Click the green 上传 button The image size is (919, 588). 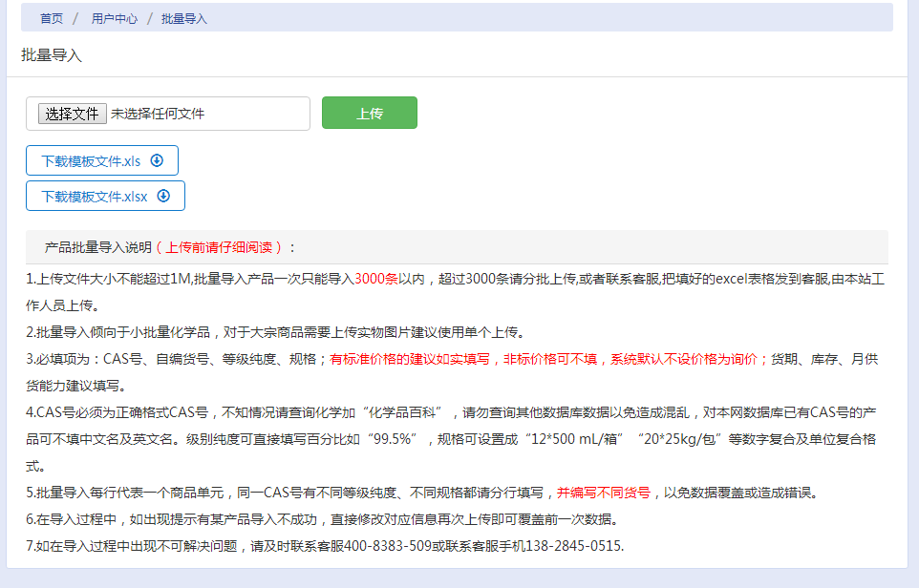click(369, 113)
